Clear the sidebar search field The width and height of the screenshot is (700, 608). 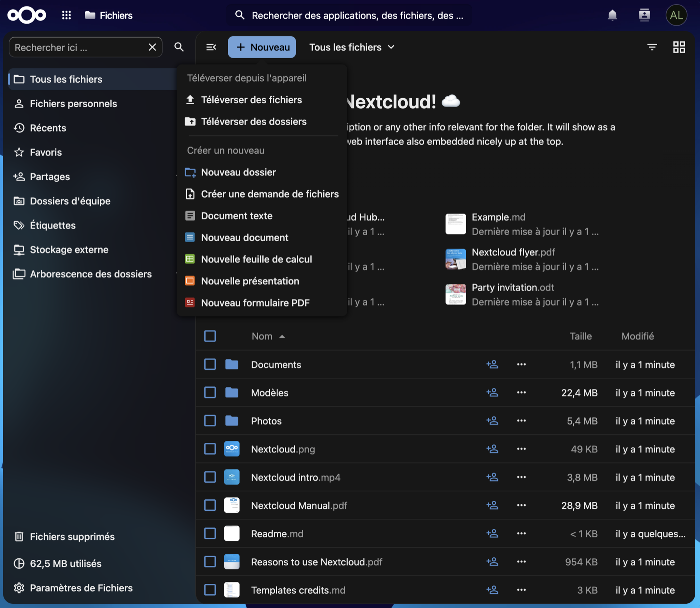[x=152, y=47]
